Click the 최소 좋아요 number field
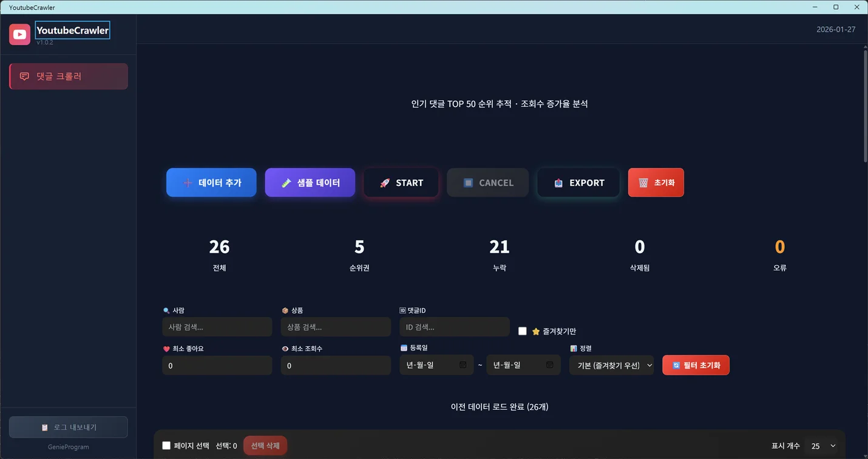The image size is (868, 459). 217,365
